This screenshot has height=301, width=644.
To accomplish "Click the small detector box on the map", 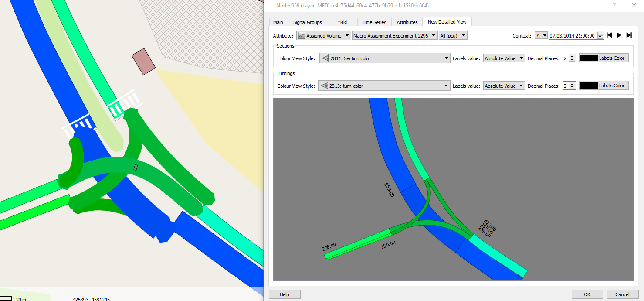I will 136,168.
